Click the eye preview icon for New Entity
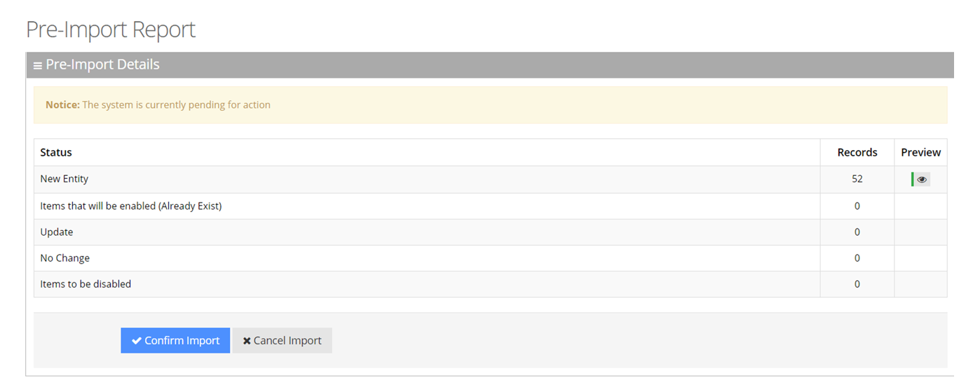 [x=921, y=179]
